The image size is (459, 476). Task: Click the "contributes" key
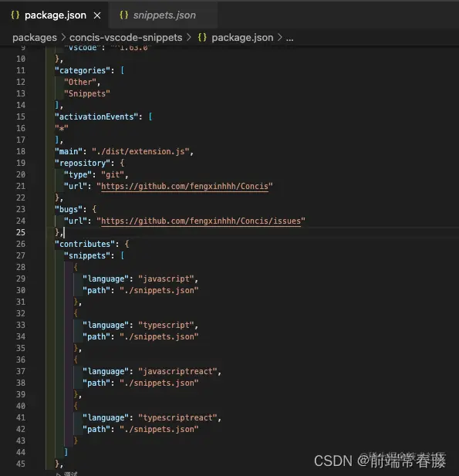pyautogui.click(x=84, y=244)
